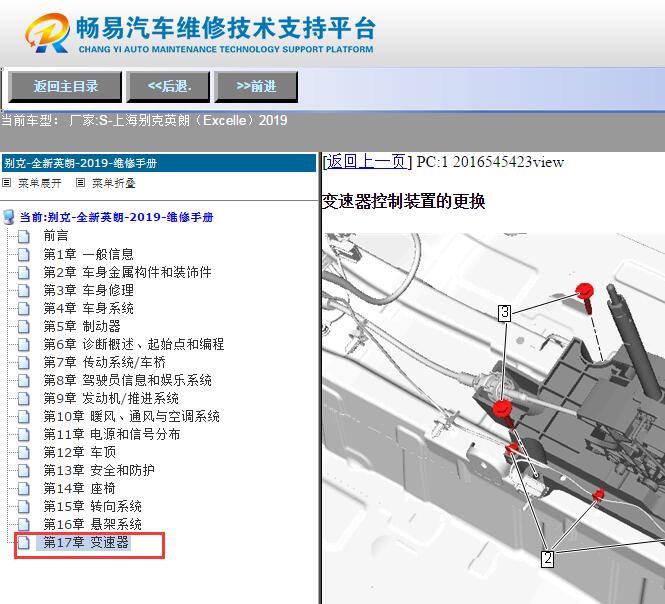Click the page icon next to 第7章
The width and height of the screenshot is (665, 604).
point(24,363)
